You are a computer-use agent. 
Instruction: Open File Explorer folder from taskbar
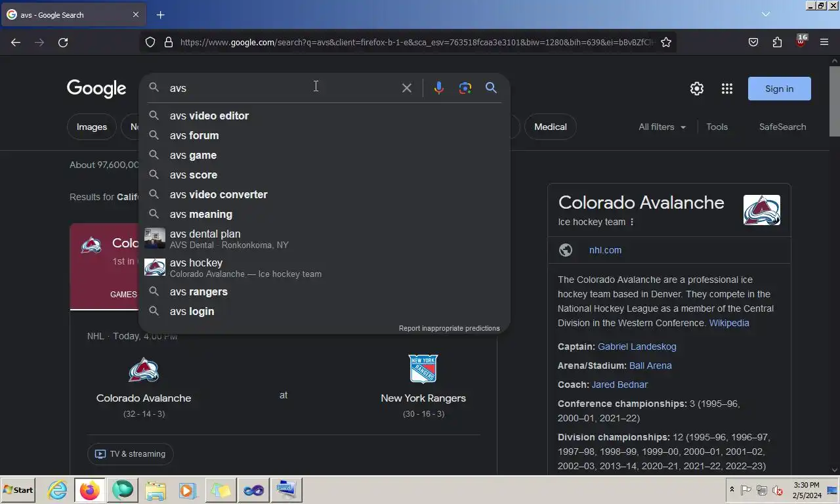[x=155, y=490]
